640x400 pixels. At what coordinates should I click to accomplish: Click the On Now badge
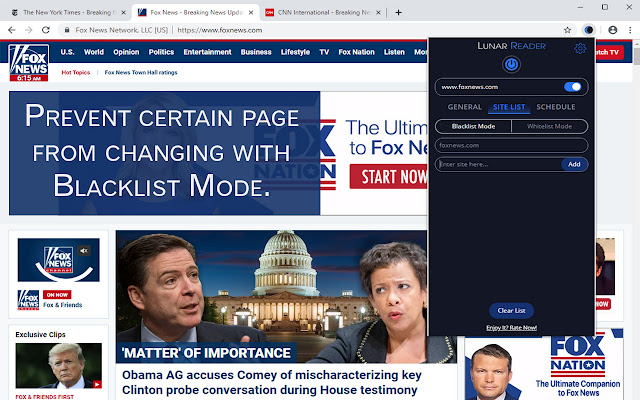pos(57,295)
